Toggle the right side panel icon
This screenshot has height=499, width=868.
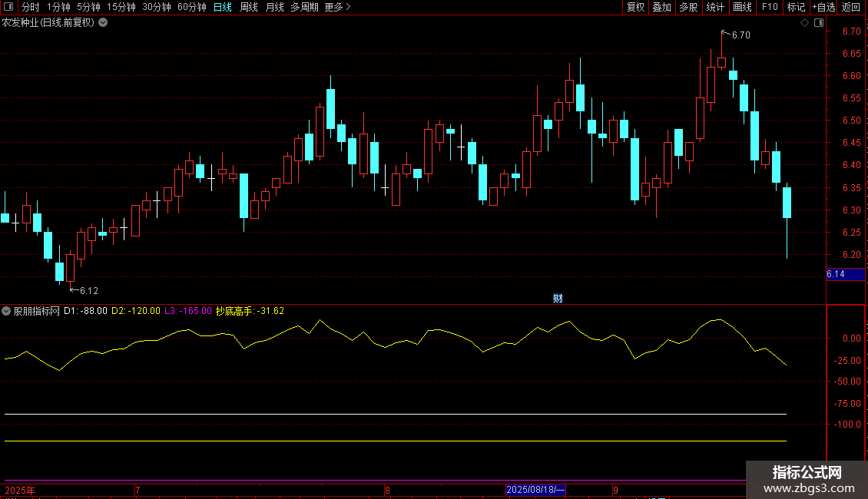click(819, 23)
